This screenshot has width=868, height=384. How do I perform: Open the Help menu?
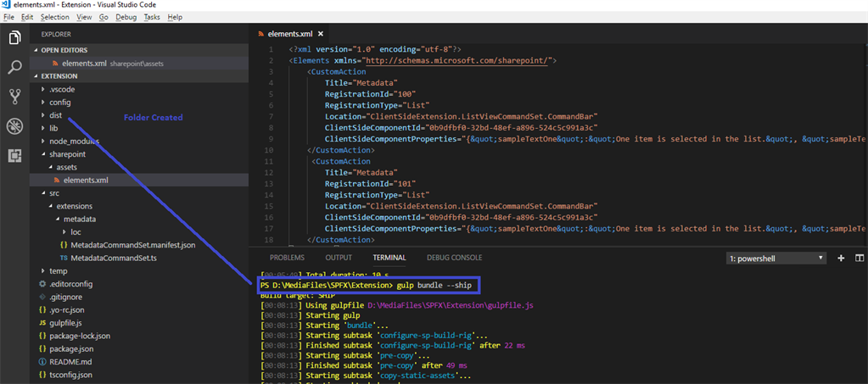[x=175, y=17]
